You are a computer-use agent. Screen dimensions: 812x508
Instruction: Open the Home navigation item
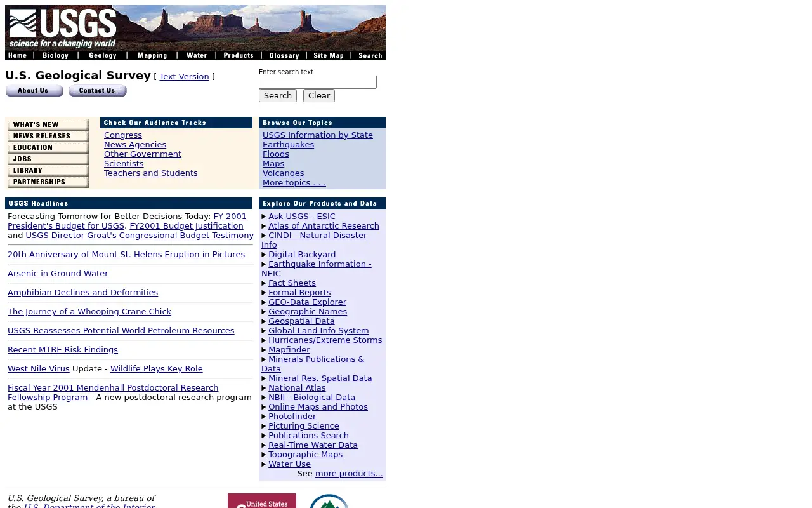point(18,55)
